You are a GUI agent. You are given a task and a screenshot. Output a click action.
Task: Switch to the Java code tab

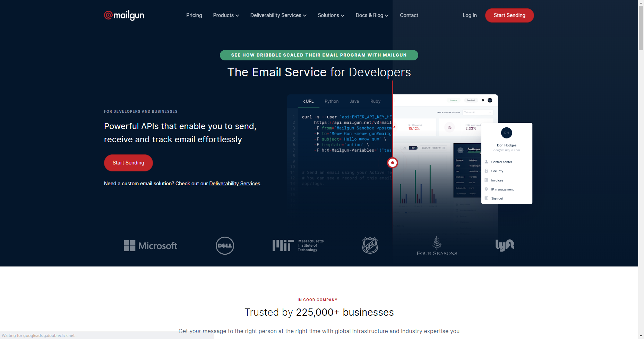point(354,101)
